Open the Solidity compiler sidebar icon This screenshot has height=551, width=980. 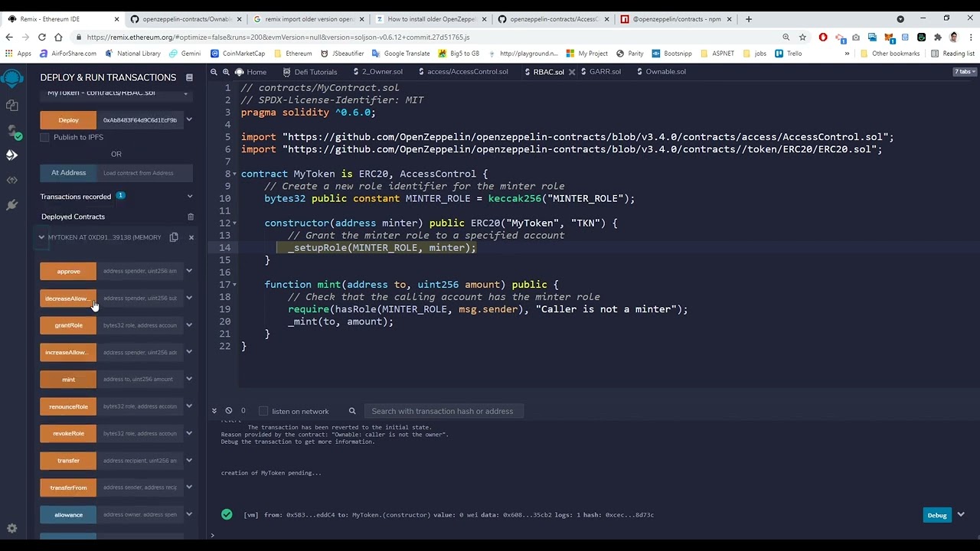11,131
